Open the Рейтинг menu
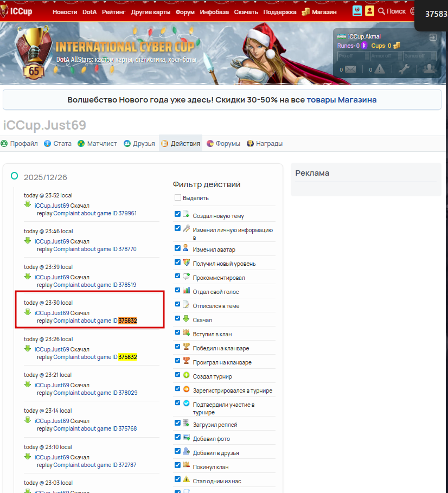Screen dimensions: 448x493 tap(113, 12)
